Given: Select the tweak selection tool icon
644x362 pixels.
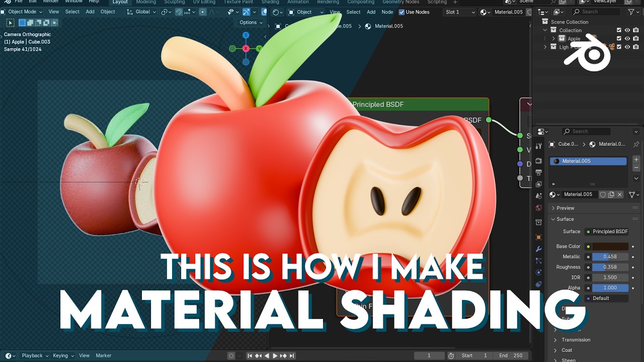Looking at the screenshot, I should pos(11,22).
